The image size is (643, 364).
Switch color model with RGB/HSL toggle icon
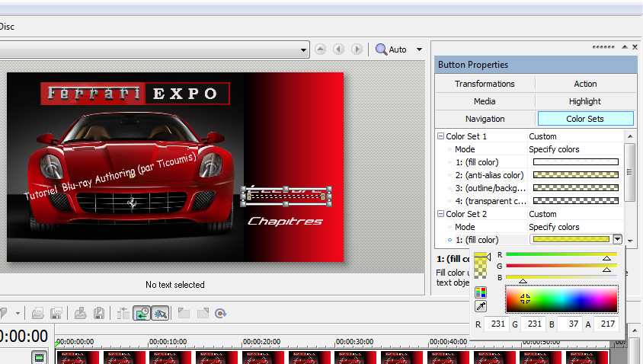(x=481, y=292)
